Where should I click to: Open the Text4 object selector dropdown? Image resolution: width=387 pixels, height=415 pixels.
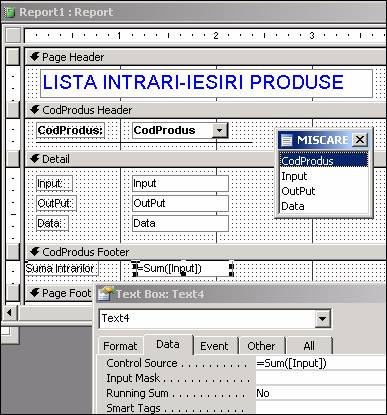(322, 319)
